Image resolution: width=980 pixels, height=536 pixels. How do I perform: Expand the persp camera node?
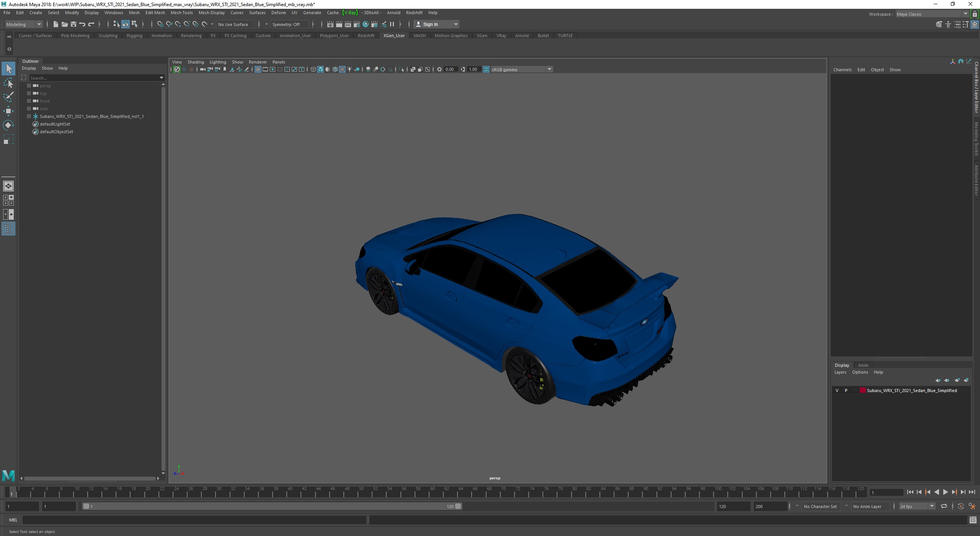pos(29,86)
